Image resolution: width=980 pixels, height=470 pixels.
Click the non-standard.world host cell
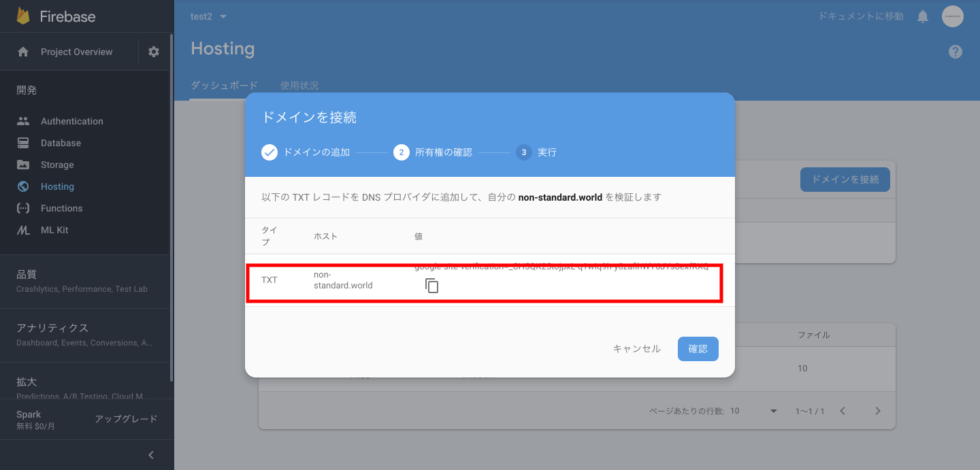click(343, 280)
